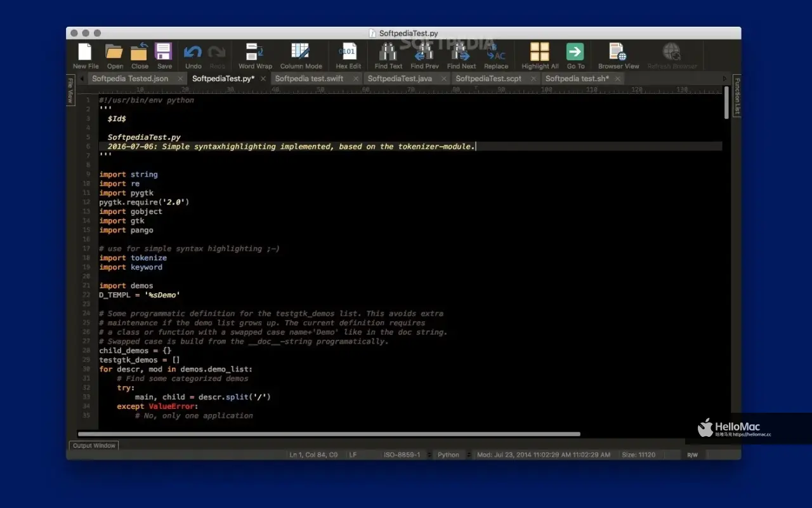This screenshot has height=508, width=812.
Task: Click the vertical scrollbar thumb
Action: point(726,102)
